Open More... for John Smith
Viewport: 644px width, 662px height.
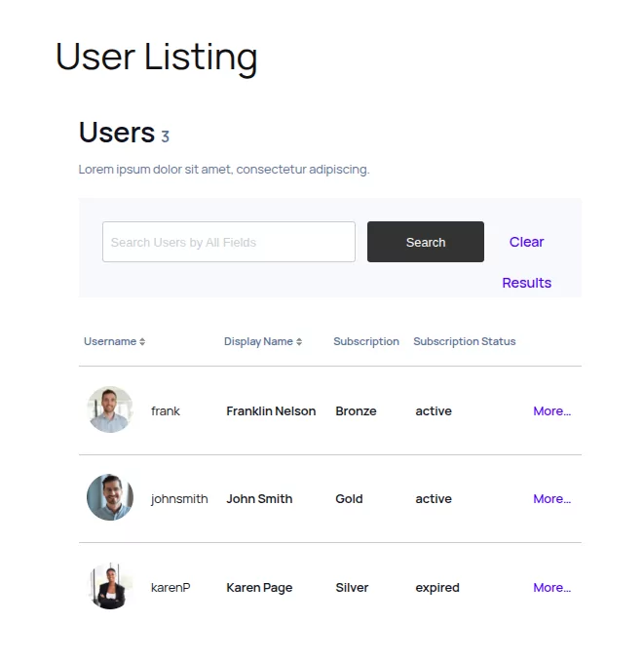click(552, 499)
